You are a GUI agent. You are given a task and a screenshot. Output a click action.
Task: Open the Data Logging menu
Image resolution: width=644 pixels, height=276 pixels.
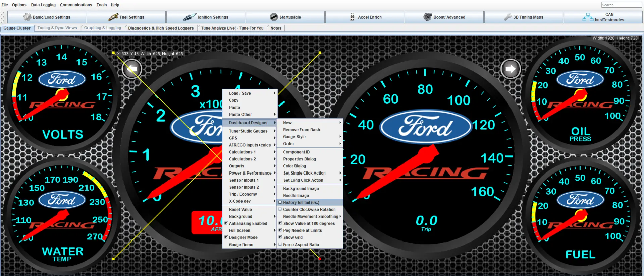click(43, 5)
